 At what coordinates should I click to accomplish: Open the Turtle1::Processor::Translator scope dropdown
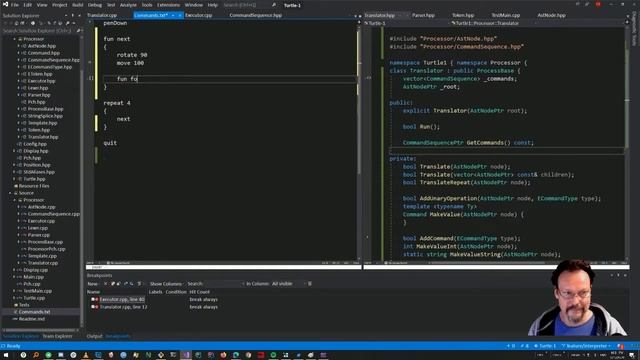click(x=537, y=23)
